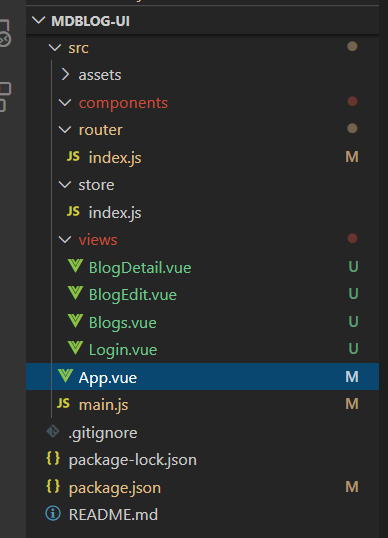
Task: Click Vue icon beside Login.vue
Action: [x=75, y=348]
